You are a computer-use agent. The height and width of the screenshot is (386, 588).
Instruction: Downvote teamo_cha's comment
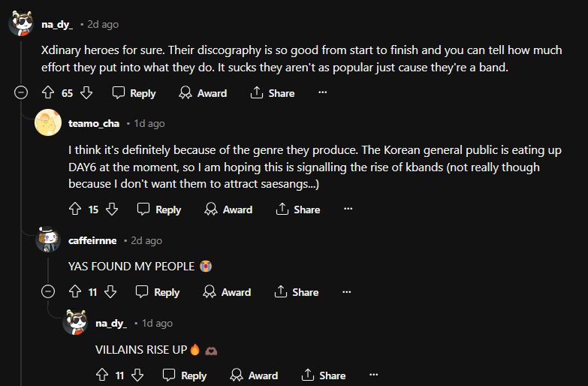(x=112, y=210)
